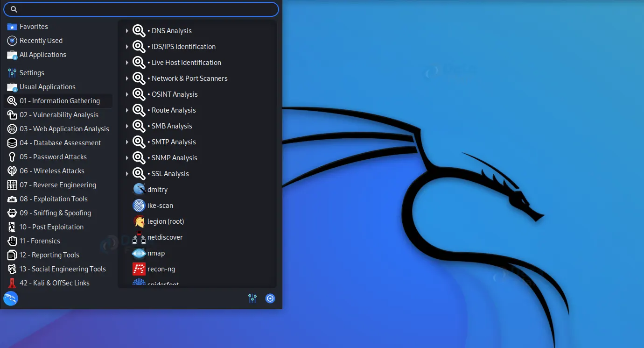Click the ike-scan fingerprint icon

(x=139, y=206)
